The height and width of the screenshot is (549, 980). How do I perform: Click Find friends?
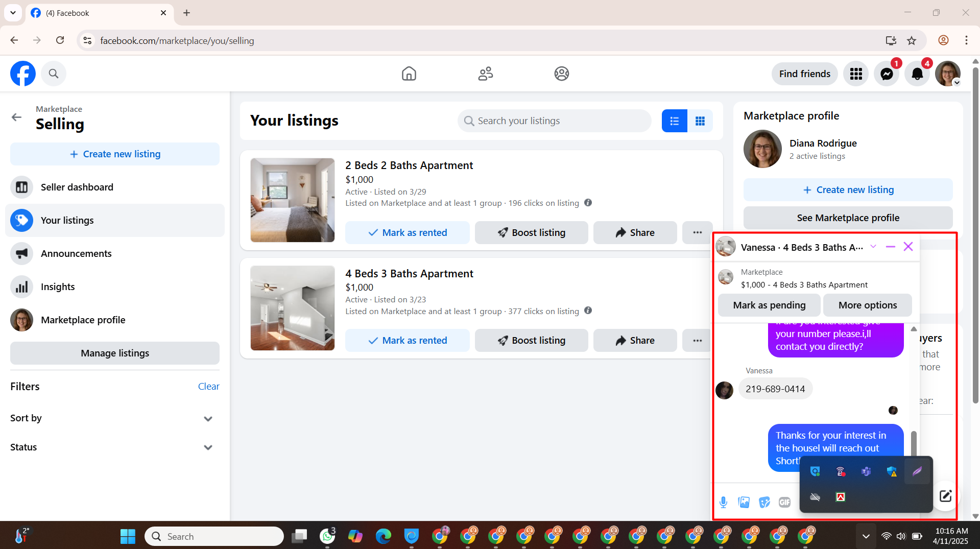click(x=804, y=74)
